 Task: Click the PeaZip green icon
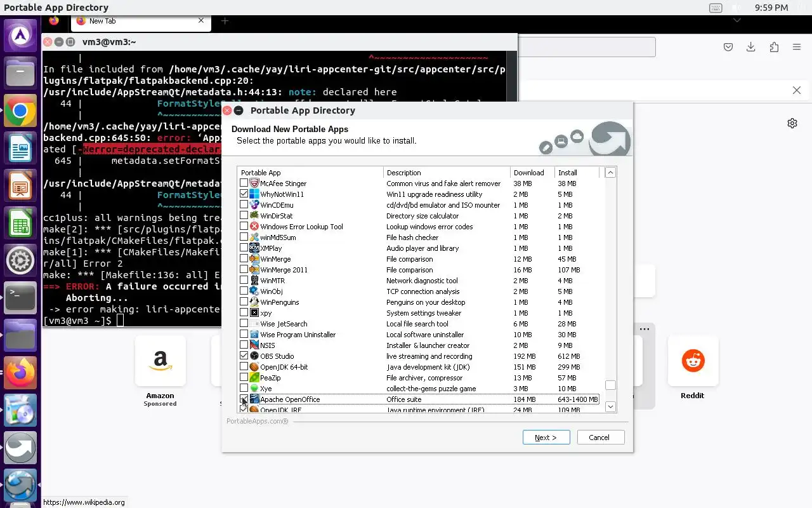[x=254, y=378]
